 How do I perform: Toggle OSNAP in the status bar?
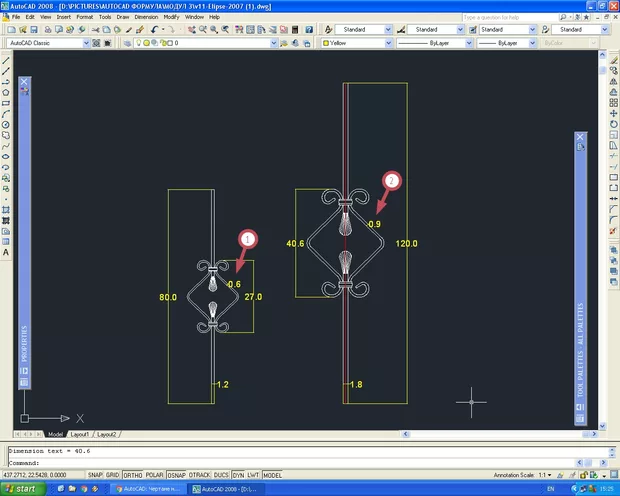click(x=178, y=474)
